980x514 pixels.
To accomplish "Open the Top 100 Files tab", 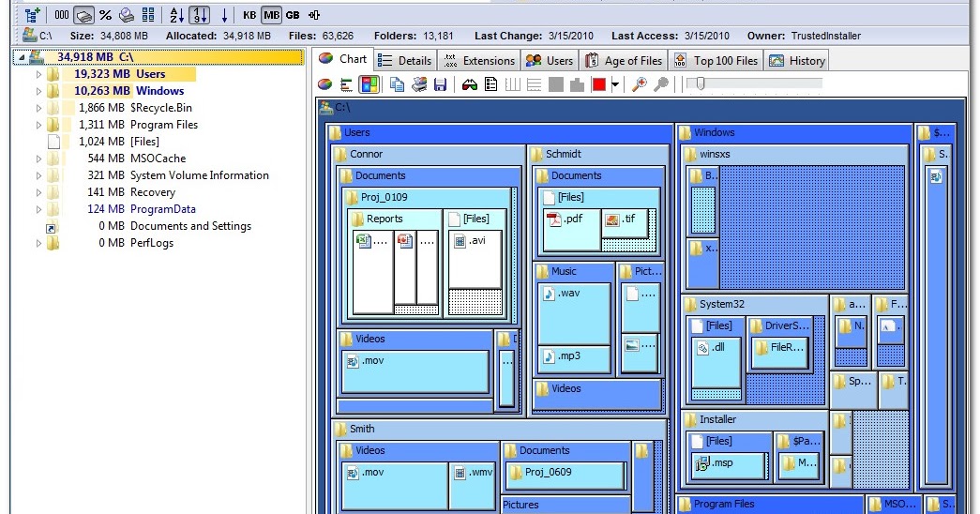I will [x=716, y=61].
